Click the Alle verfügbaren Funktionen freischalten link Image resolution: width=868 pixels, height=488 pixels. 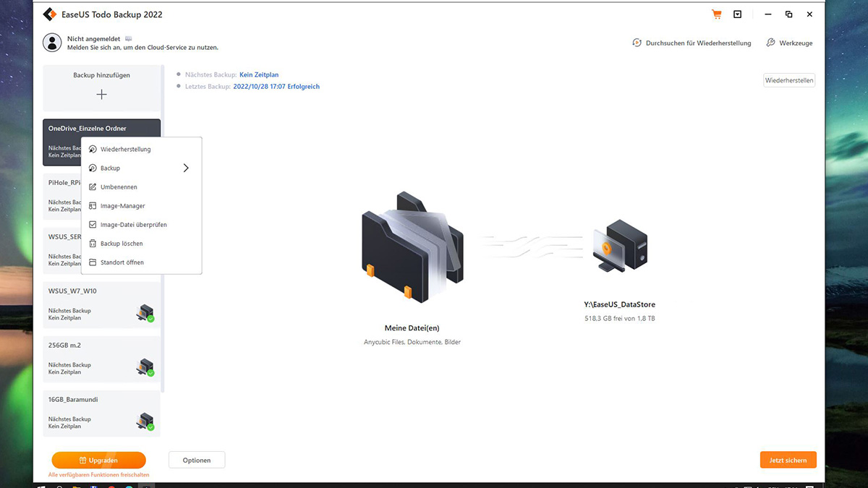click(98, 475)
